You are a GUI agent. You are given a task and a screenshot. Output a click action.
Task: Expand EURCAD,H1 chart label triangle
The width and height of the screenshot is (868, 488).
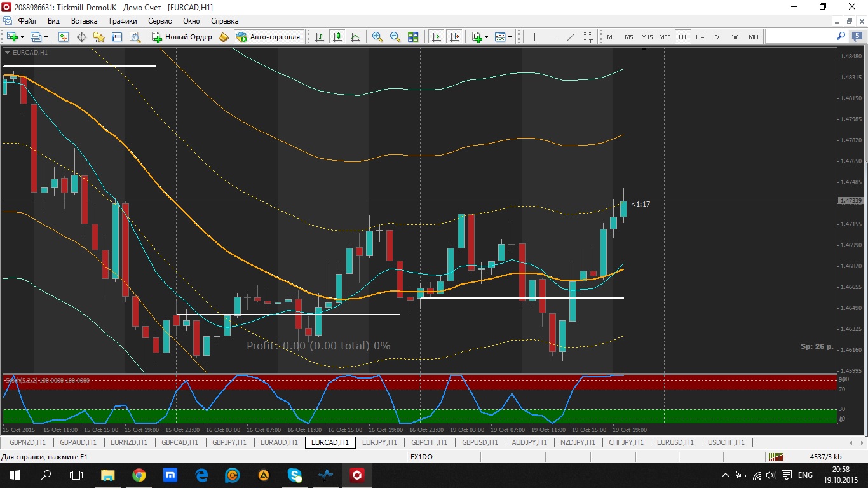pyautogui.click(x=7, y=53)
